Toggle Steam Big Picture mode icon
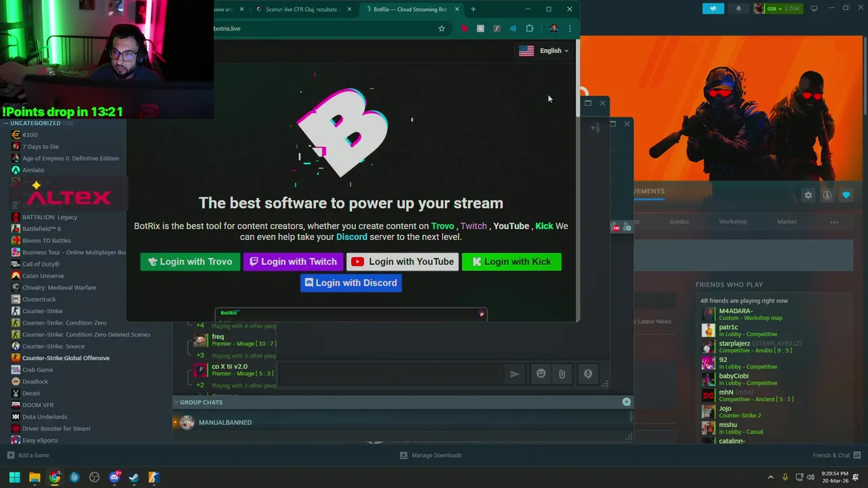The image size is (868, 488). [x=814, y=8]
